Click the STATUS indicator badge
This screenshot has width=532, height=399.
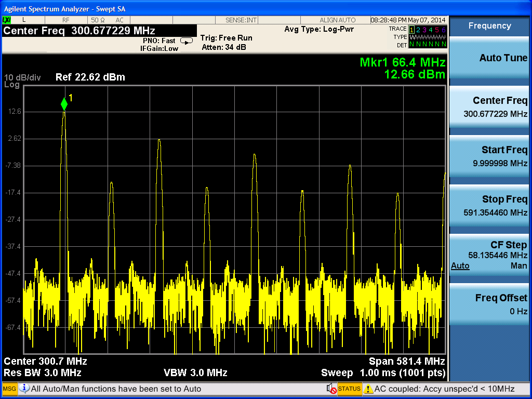(x=349, y=389)
